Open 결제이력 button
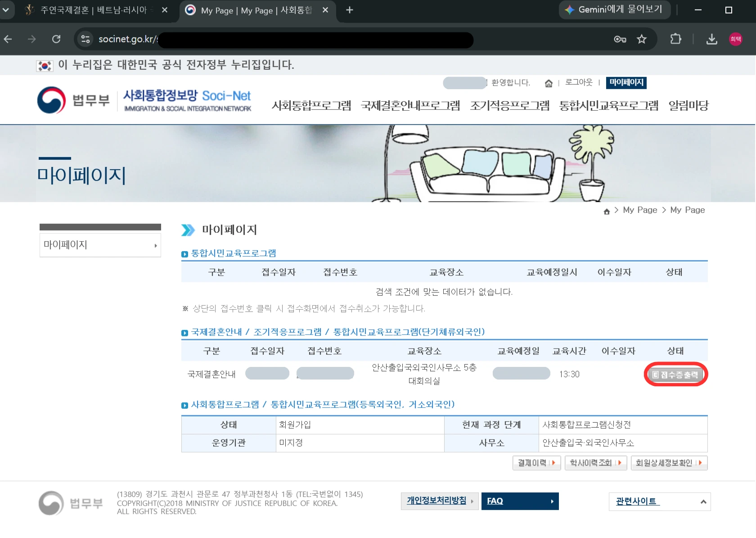The width and height of the screenshot is (756, 538). (x=536, y=463)
